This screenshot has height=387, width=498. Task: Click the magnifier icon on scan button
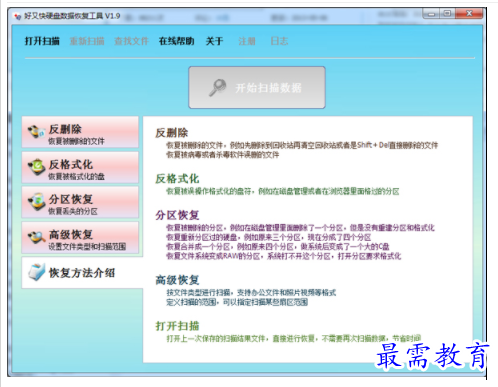coord(217,88)
